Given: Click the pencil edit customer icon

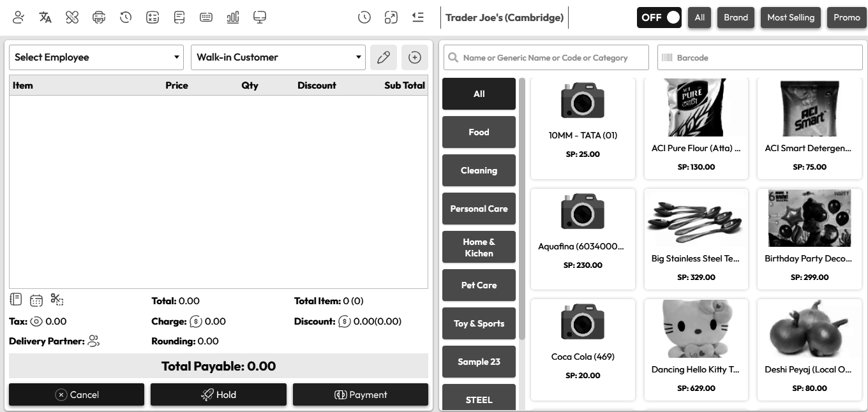Looking at the screenshot, I should pos(384,57).
